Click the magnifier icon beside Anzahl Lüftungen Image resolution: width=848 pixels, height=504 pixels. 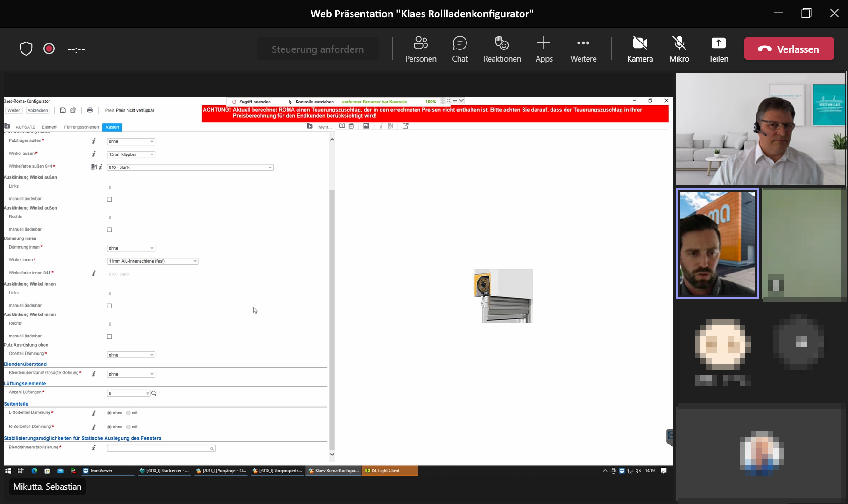click(154, 393)
